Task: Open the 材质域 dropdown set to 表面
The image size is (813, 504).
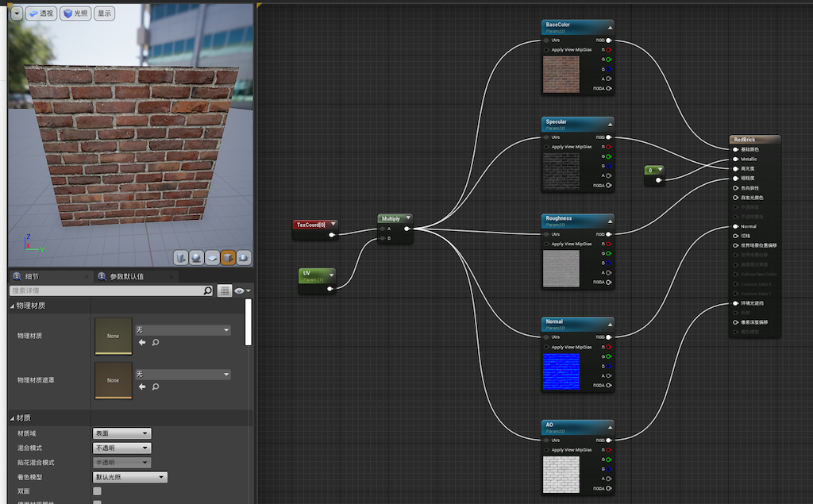Action: (x=121, y=433)
